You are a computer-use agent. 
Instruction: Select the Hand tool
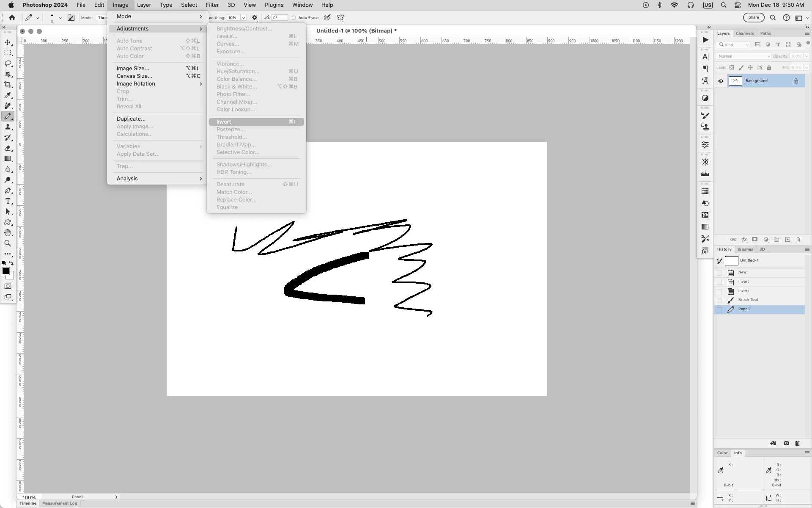pyautogui.click(x=8, y=233)
